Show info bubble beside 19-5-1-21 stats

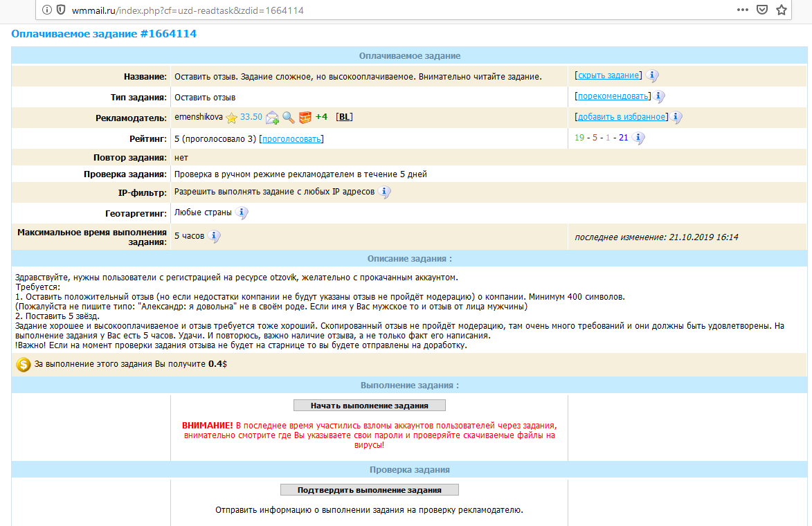click(638, 138)
